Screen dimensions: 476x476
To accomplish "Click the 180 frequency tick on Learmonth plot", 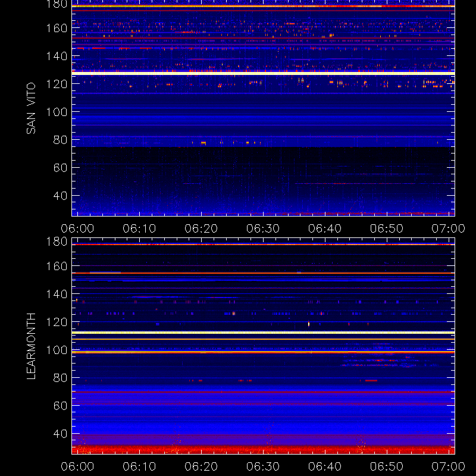I will [57, 242].
